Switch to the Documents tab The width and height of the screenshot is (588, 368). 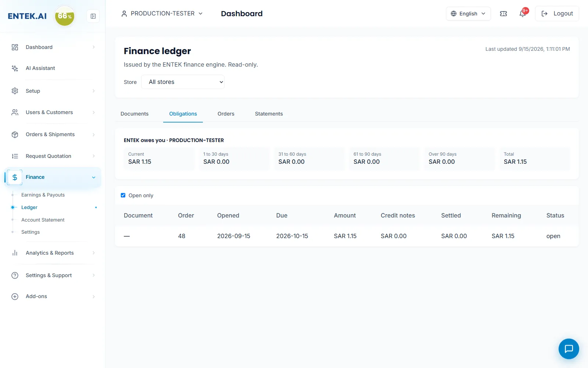pos(135,114)
